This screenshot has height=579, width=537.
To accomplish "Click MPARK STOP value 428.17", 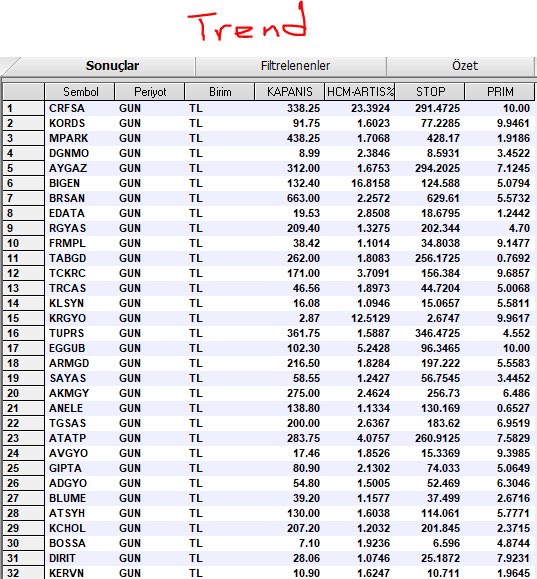I will (443, 138).
